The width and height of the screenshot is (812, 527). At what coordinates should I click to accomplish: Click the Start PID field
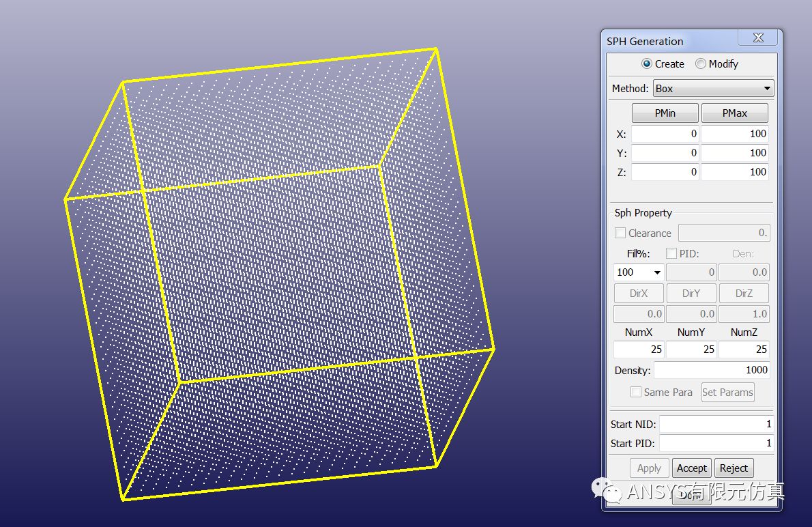click(716, 443)
